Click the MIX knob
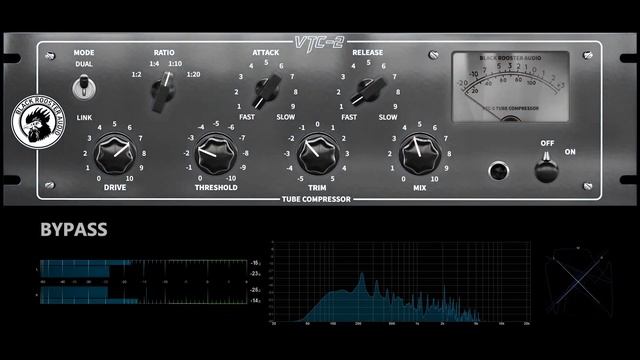The height and width of the screenshot is (360, 640). click(x=420, y=154)
